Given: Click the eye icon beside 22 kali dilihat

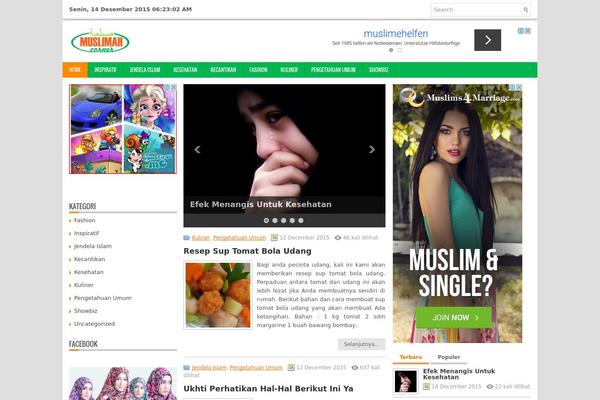Looking at the screenshot, I should coord(490,387).
